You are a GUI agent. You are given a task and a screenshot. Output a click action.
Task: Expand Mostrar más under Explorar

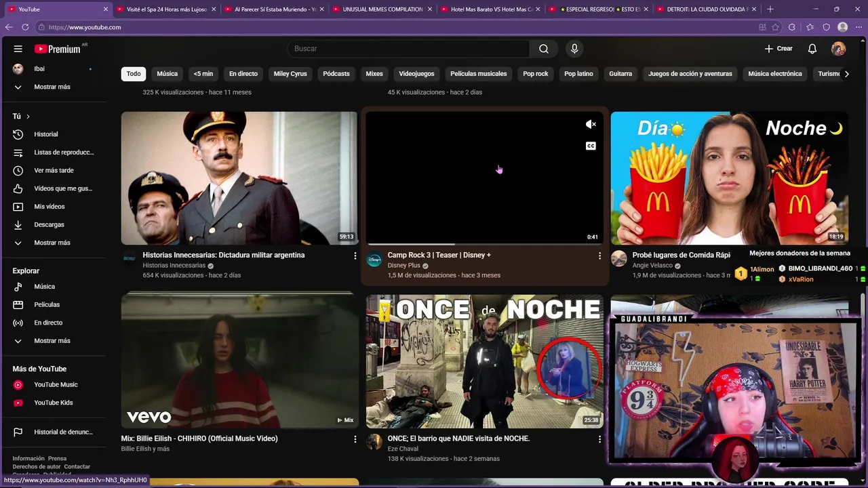[x=53, y=341]
